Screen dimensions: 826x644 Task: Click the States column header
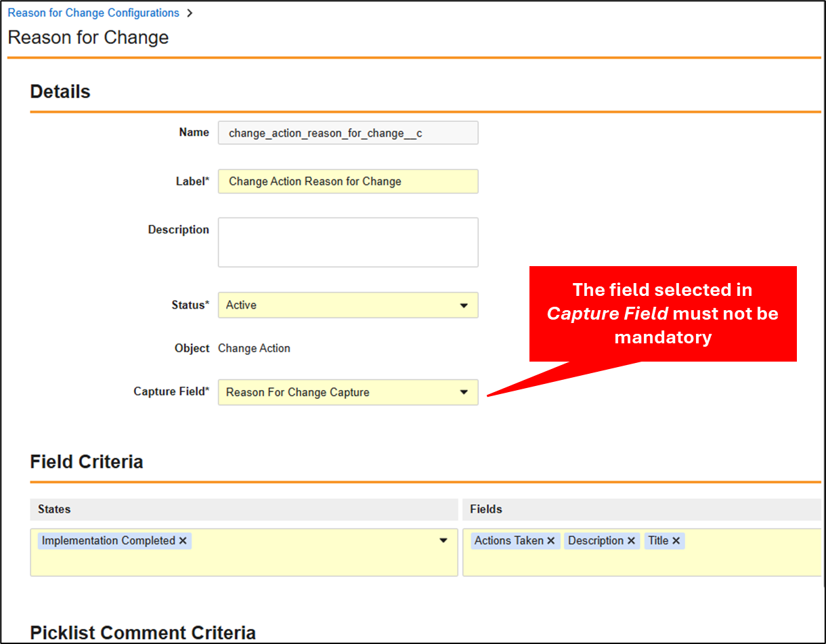[x=54, y=509]
